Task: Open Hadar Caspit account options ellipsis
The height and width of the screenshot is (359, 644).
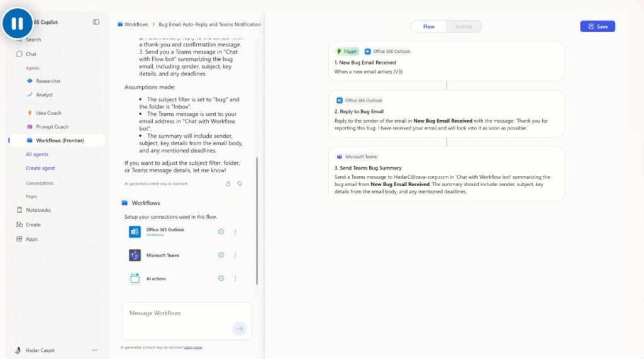Action: click(94, 350)
